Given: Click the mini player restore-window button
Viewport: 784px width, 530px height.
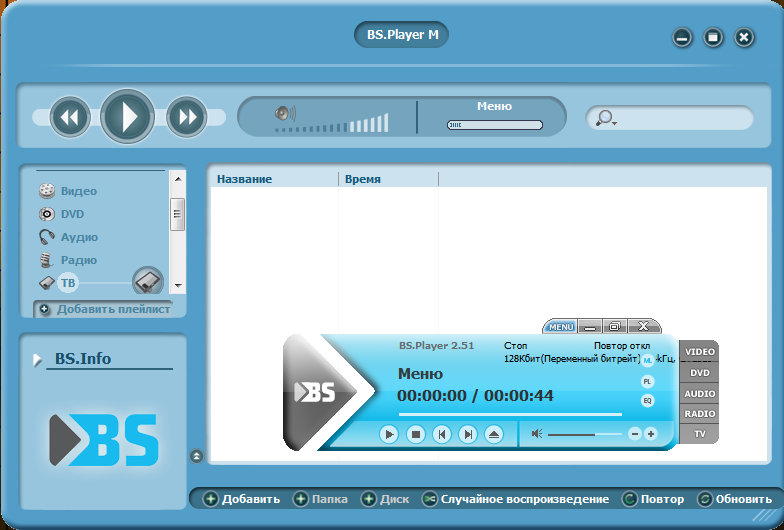Looking at the screenshot, I should [x=615, y=326].
